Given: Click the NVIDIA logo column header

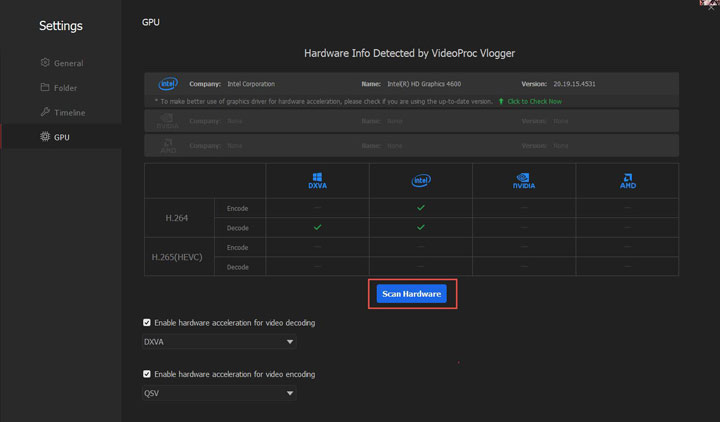Looking at the screenshot, I should [x=523, y=182].
